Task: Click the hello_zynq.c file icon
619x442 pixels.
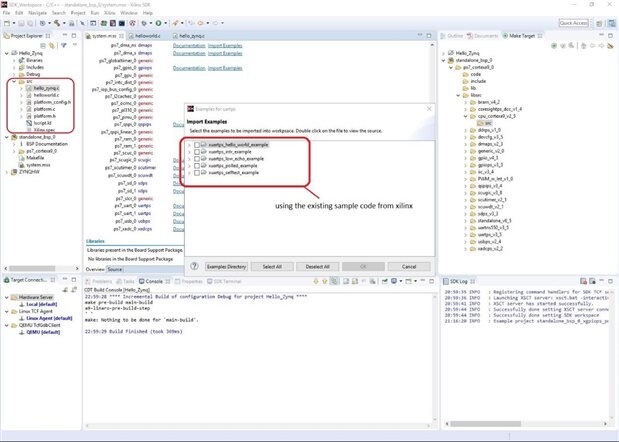Action: point(28,88)
